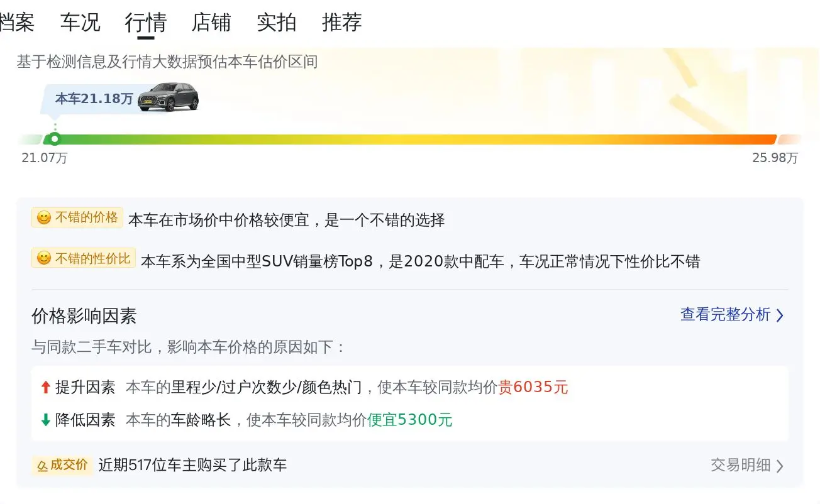Click the 便宜5300元 price difference text

click(x=410, y=420)
